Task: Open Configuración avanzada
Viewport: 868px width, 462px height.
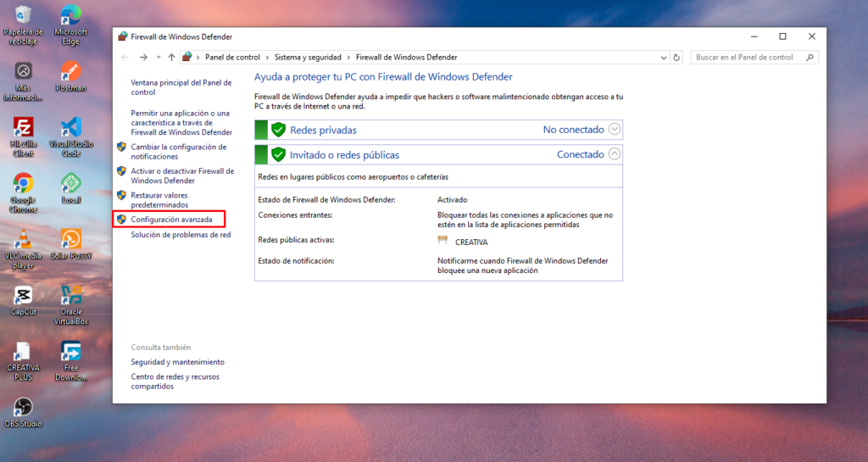Action: click(171, 219)
